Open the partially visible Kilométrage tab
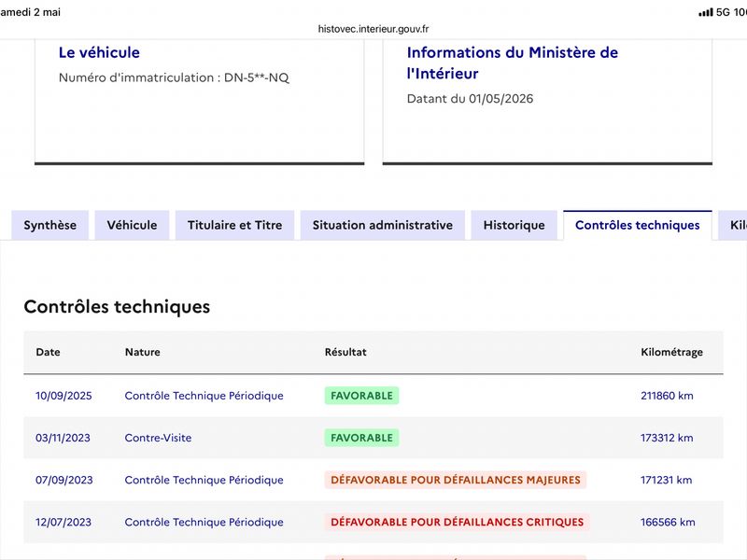Viewport: 747px width, 560px height. 734,225
